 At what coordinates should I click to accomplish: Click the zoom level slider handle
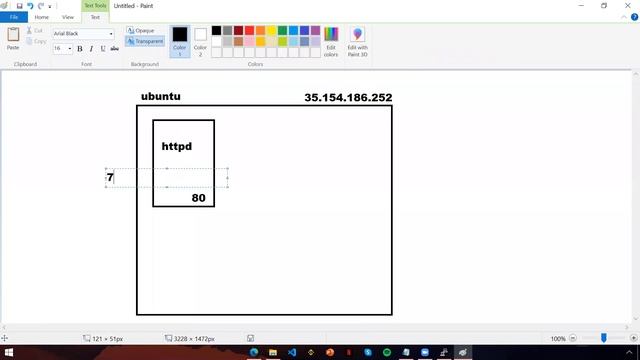604,338
